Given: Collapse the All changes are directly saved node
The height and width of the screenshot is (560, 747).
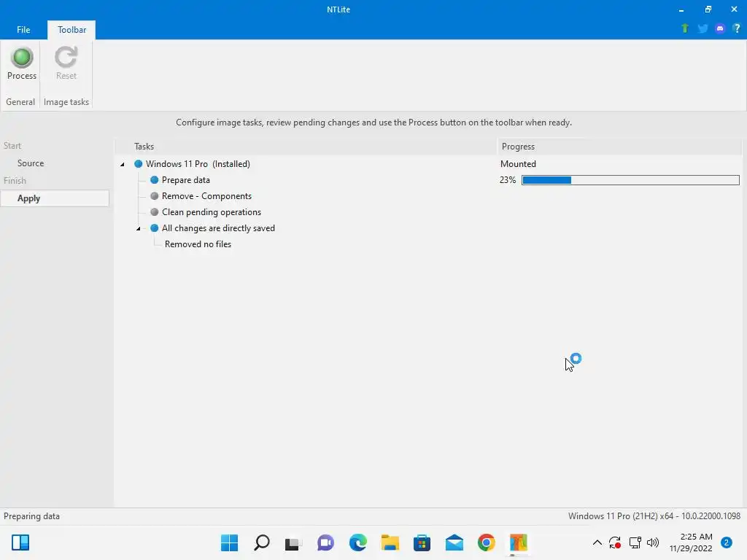Looking at the screenshot, I should (x=138, y=228).
